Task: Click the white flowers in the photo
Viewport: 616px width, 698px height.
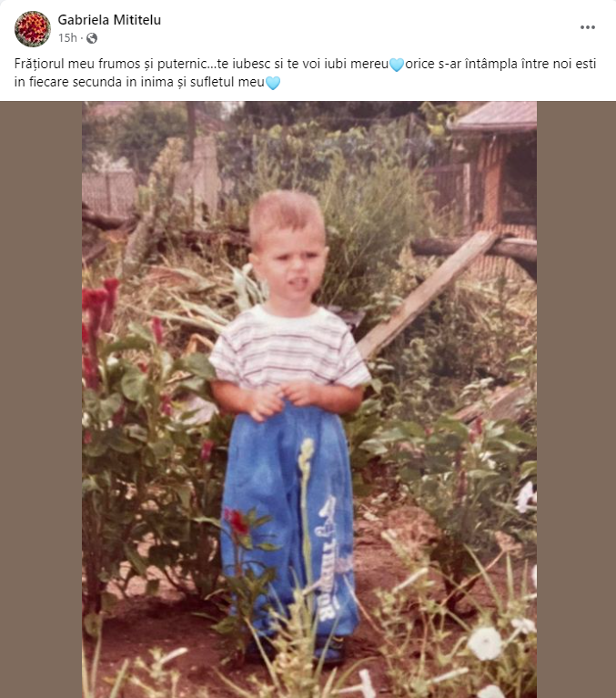Action: (x=484, y=642)
